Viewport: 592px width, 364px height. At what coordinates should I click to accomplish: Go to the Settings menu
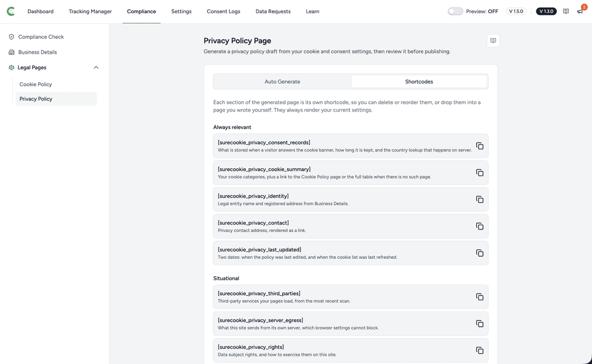tap(181, 12)
